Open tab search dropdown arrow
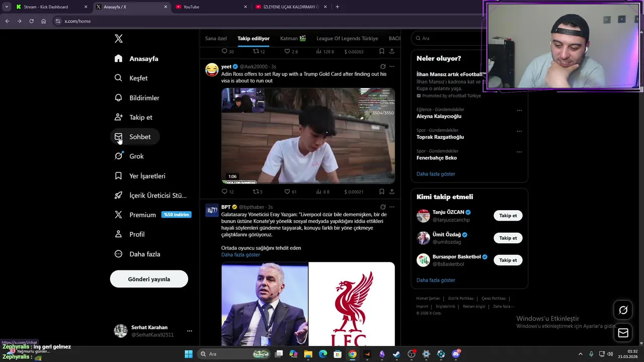The height and width of the screenshot is (362, 644). click(x=7, y=7)
